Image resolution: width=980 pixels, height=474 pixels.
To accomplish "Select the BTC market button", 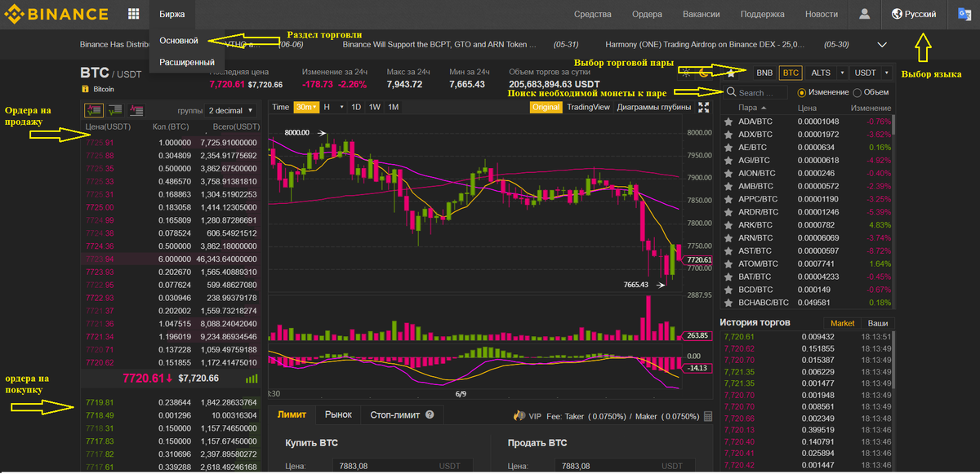I will coord(791,73).
